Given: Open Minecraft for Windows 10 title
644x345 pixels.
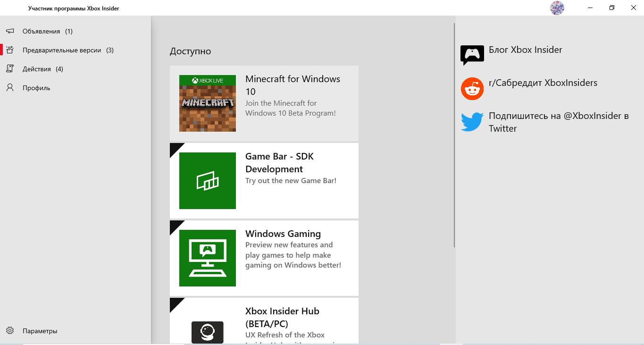Looking at the screenshot, I should point(293,85).
